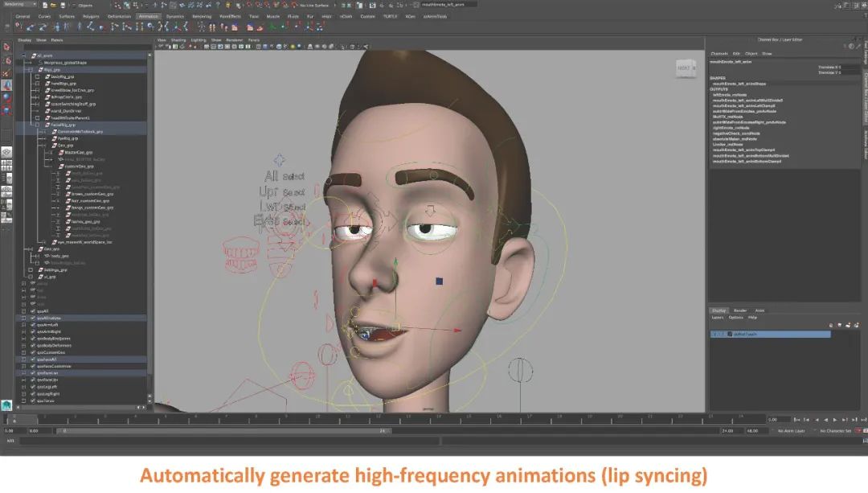Click the Paint selection tool icon
The height and width of the screenshot is (493, 868).
point(6,72)
